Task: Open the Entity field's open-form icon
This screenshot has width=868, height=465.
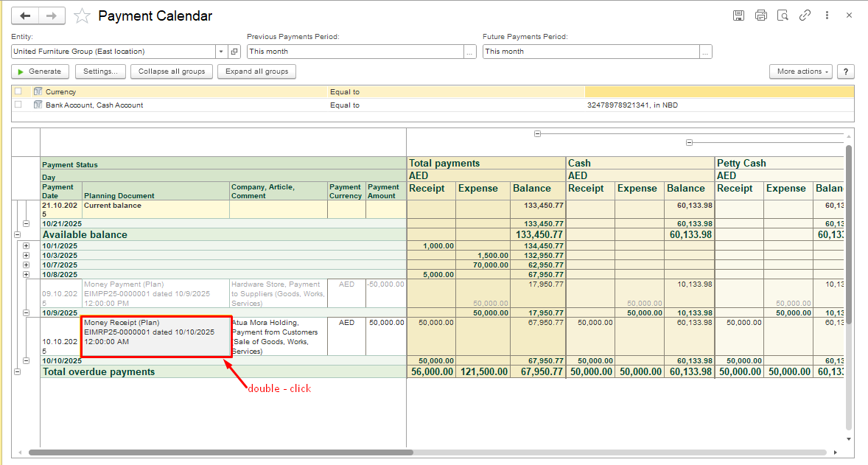Action: (234, 52)
